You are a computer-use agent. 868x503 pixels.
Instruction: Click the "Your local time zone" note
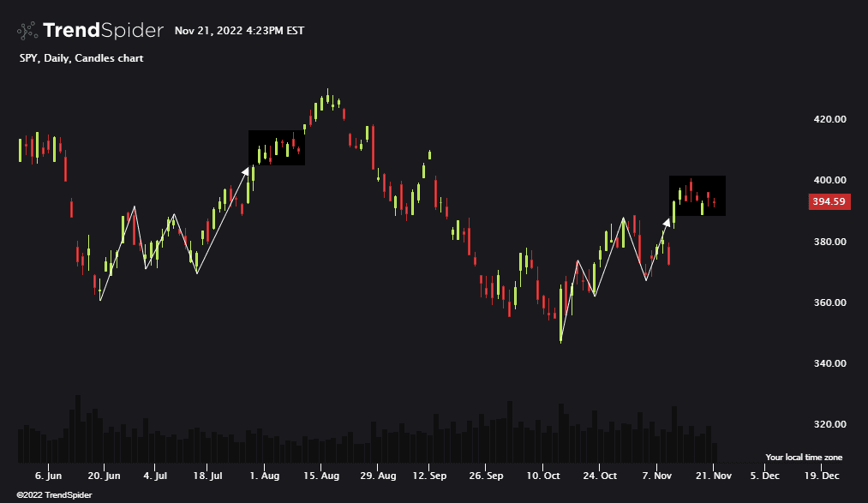pos(804,457)
